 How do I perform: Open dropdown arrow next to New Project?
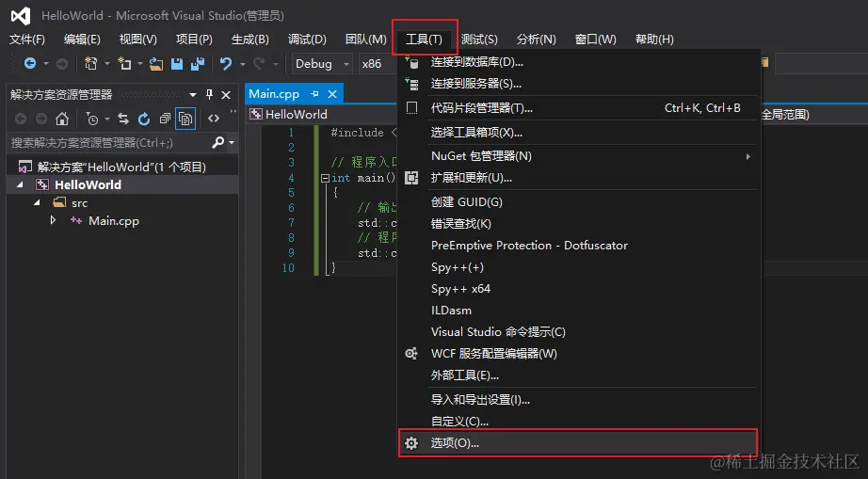pyautogui.click(x=106, y=64)
